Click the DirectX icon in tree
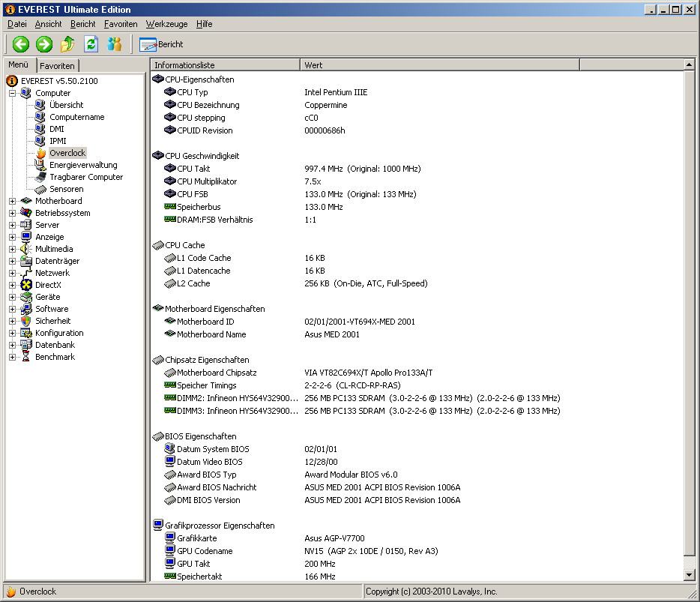This screenshot has height=602, width=700. pos(26,285)
